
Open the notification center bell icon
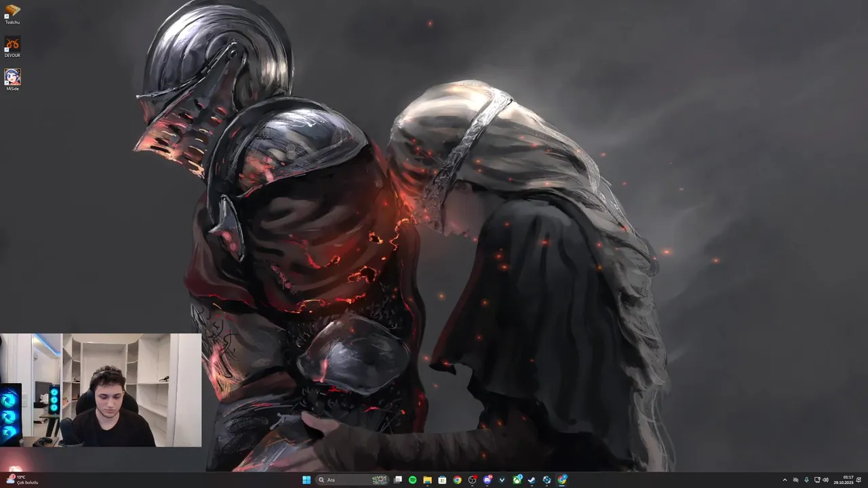click(x=859, y=480)
